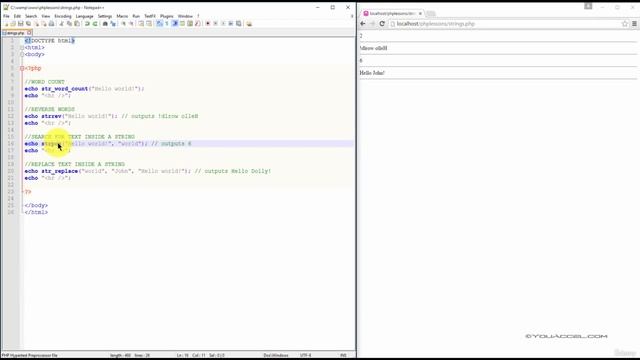Select the strings.php document tab in Notepad++
Image resolution: width=640 pixels, height=360 pixels.
click(16, 33)
